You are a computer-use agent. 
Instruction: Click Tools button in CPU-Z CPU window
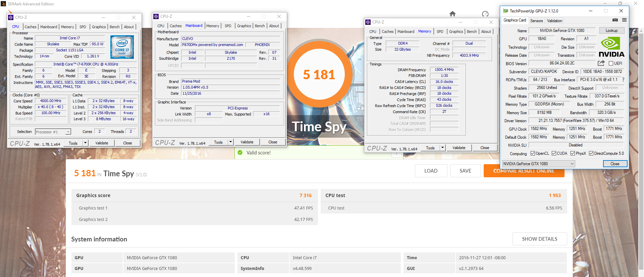click(x=73, y=143)
